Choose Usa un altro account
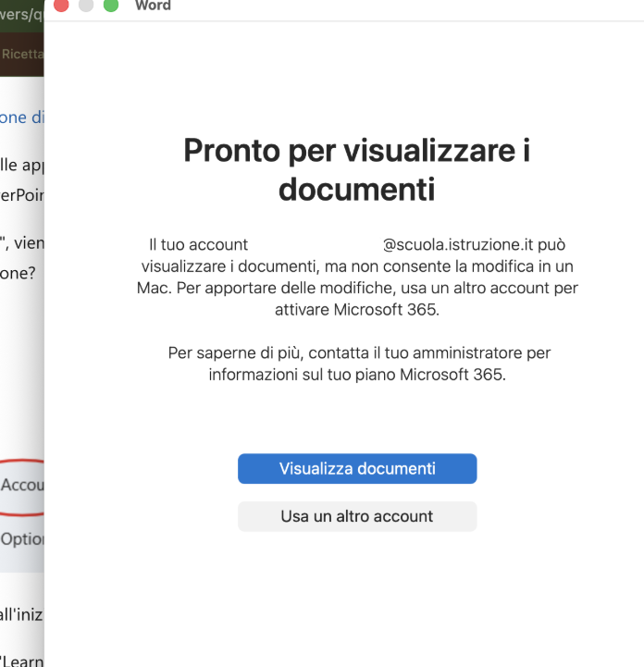644x667 pixels. point(357,516)
